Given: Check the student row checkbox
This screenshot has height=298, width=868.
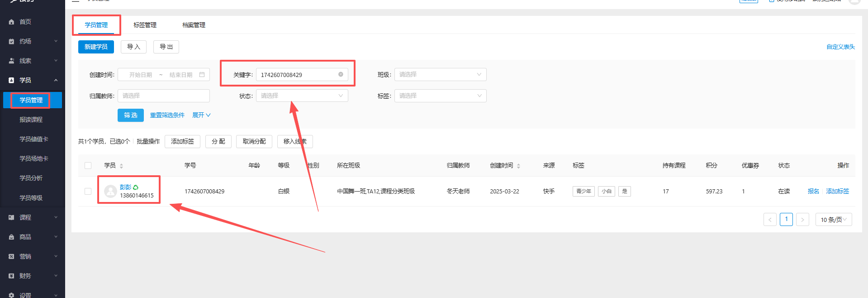Looking at the screenshot, I should point(88,191).
